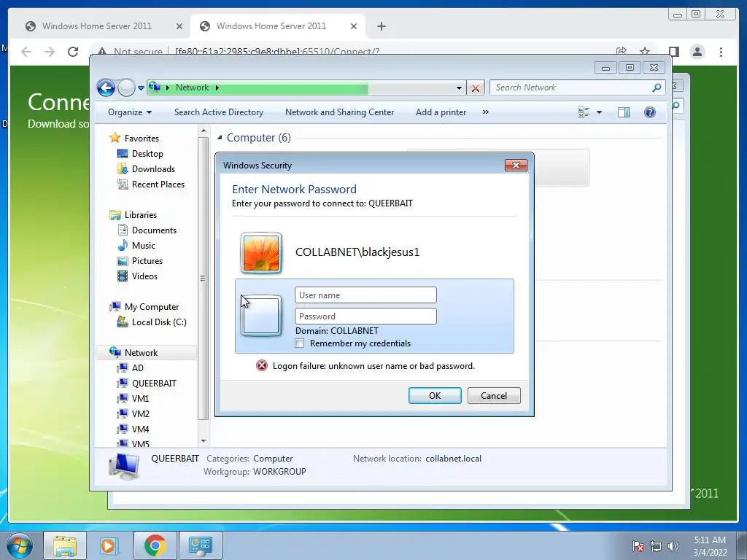
Task: Open Chrome profile icon
Action: pos(697,52)
